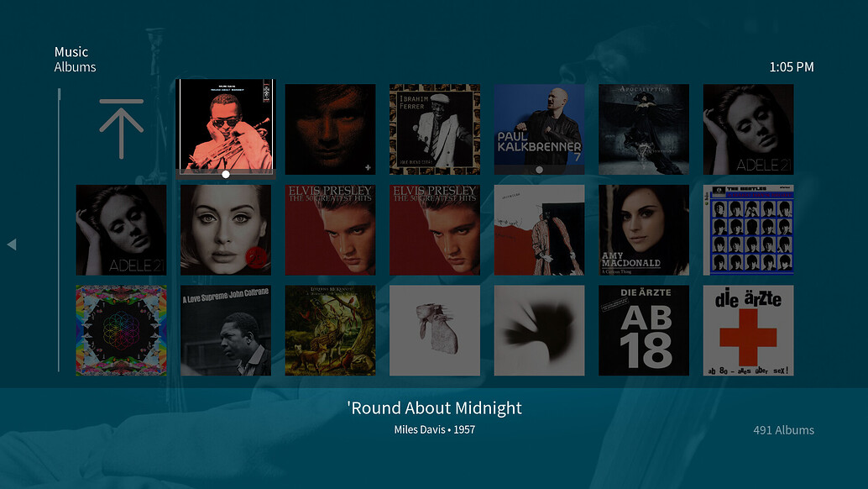The height and width of the screenshot is (489, 868).
Task: Open the first Elvis Presley 50 Greatest Hits
Action: click(331, 230)
